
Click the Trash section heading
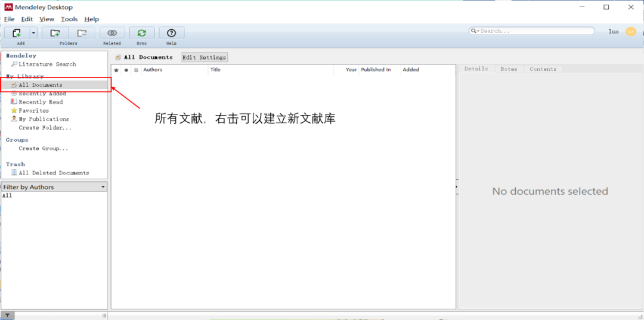(15, 164)
